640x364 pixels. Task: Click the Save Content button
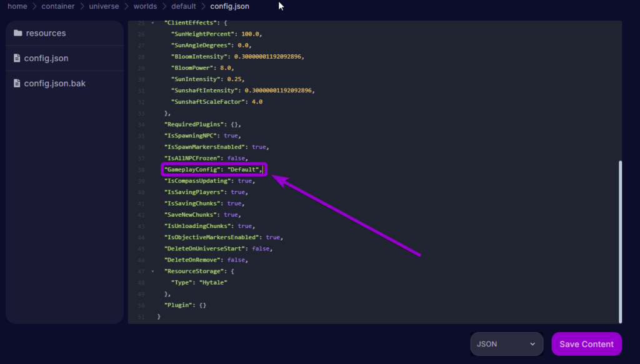(586, 344)
